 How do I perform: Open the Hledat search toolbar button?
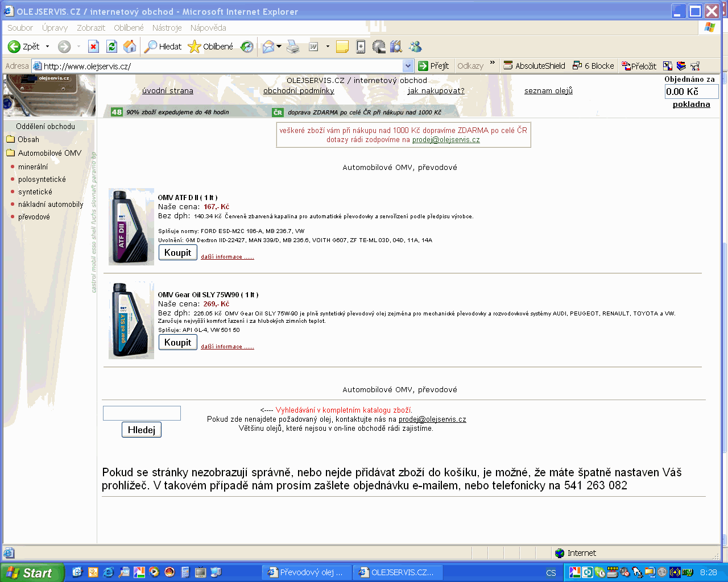point(163,47)
